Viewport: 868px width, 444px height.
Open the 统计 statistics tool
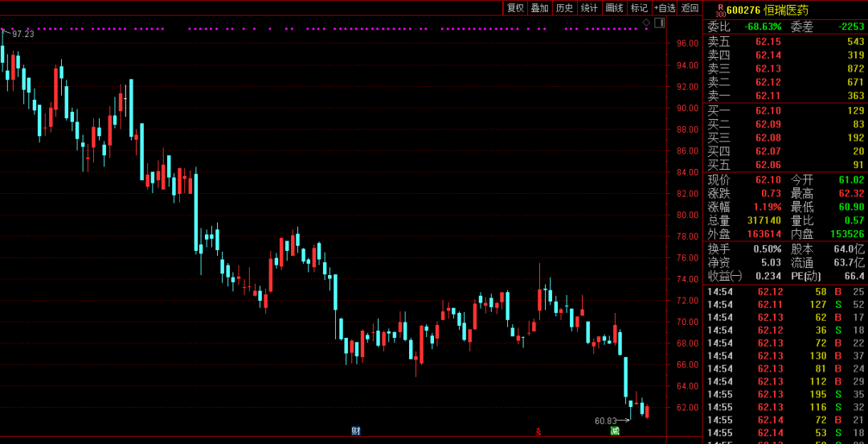(589, 8)
